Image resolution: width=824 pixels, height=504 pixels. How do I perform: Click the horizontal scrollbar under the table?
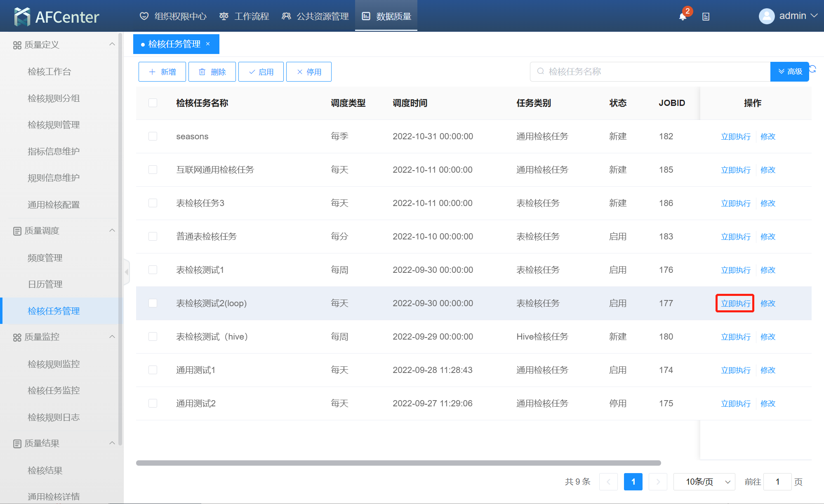coord(398,463)
